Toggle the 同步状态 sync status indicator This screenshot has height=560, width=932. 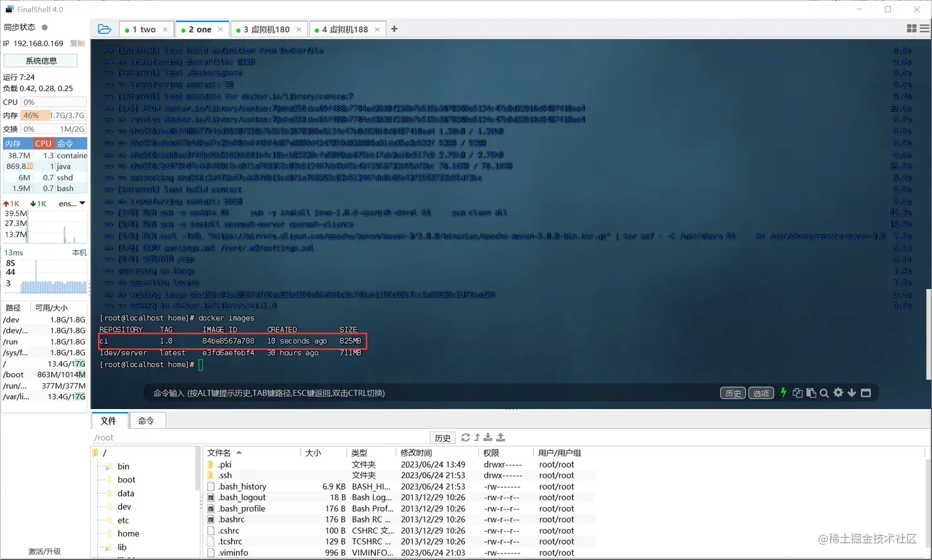(44, 27)
